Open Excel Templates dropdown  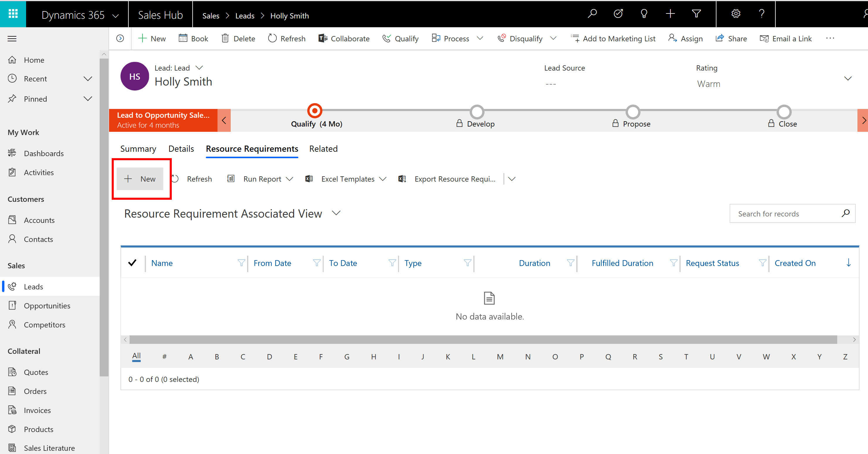pyautogui.click(x=383, y=179)
